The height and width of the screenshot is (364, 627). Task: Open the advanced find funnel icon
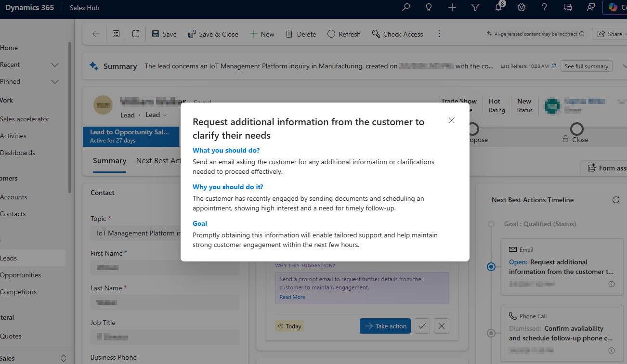tap(475, 7)
